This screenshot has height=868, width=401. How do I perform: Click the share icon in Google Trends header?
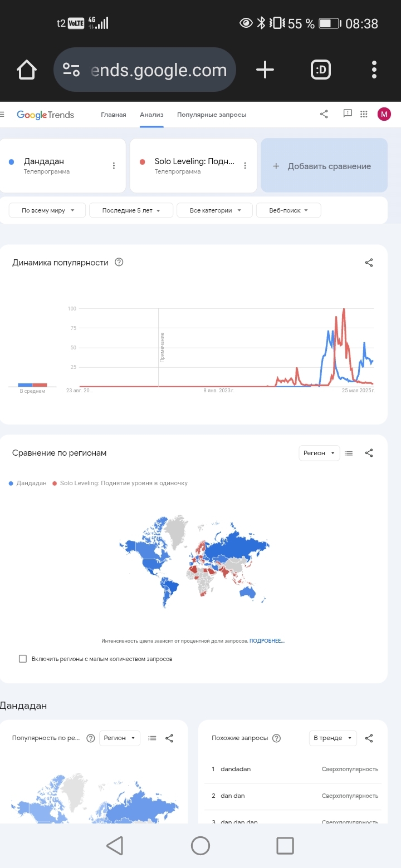(x=324, y=114)
